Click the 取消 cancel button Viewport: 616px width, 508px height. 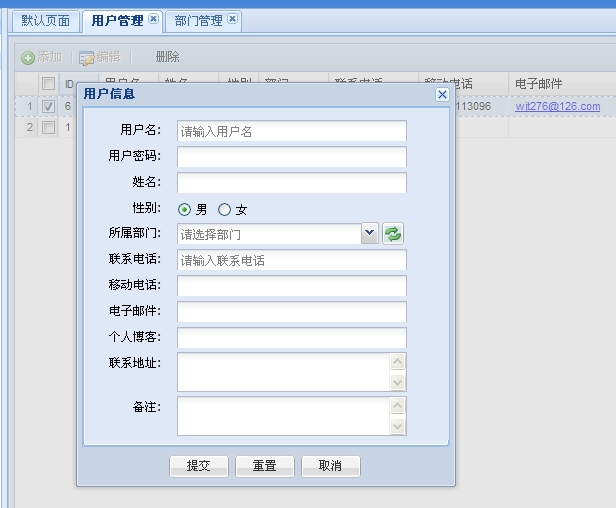point(330,466)
